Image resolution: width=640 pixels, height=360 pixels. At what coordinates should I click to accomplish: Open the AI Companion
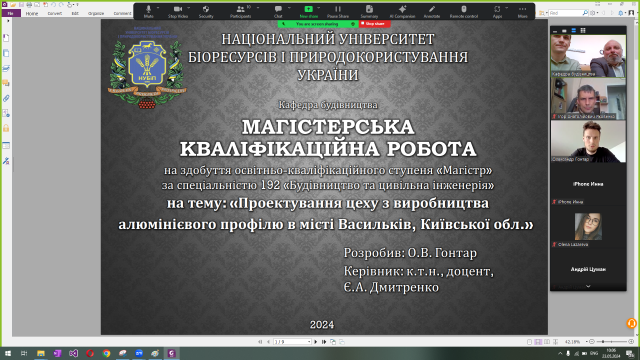402,11
